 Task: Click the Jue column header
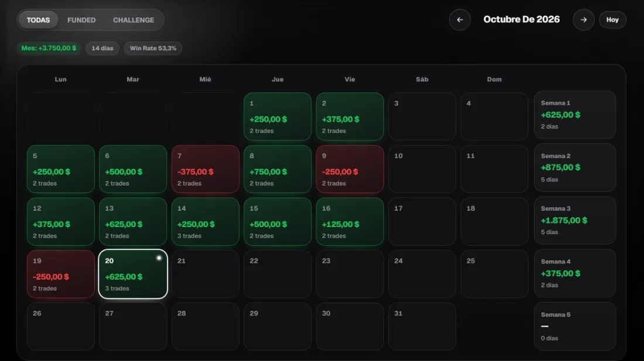pos(278,79)
